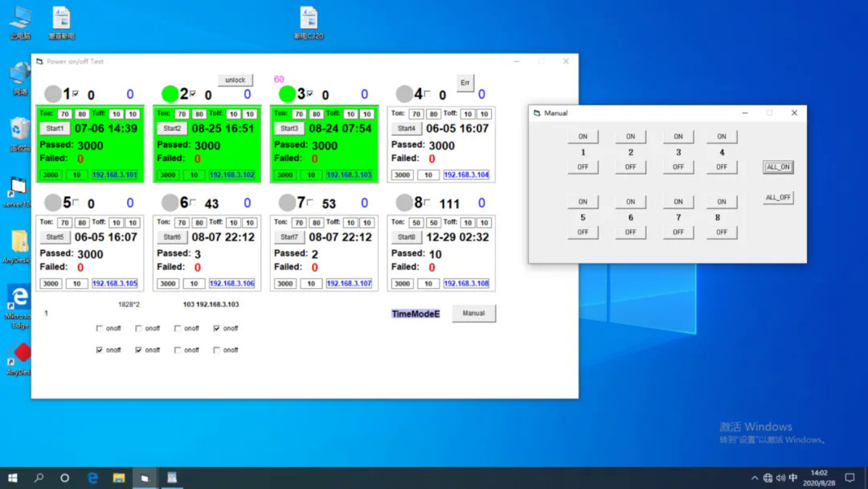Click the Err button
The image size is (868, 489).
coord(465,83)
